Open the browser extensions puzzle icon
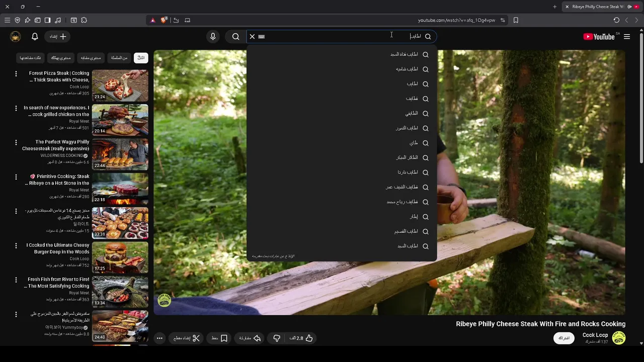The image size is (644, 362). click(x=84, y=20)
